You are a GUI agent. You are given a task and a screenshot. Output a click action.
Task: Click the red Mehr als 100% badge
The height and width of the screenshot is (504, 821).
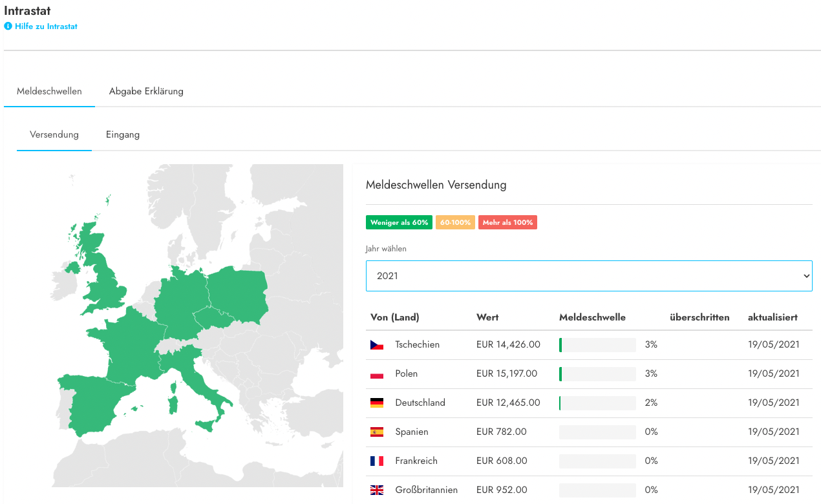(x=507, y=222)
